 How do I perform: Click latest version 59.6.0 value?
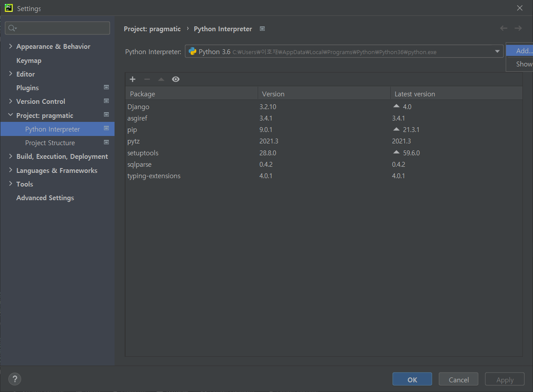point(411,153)
